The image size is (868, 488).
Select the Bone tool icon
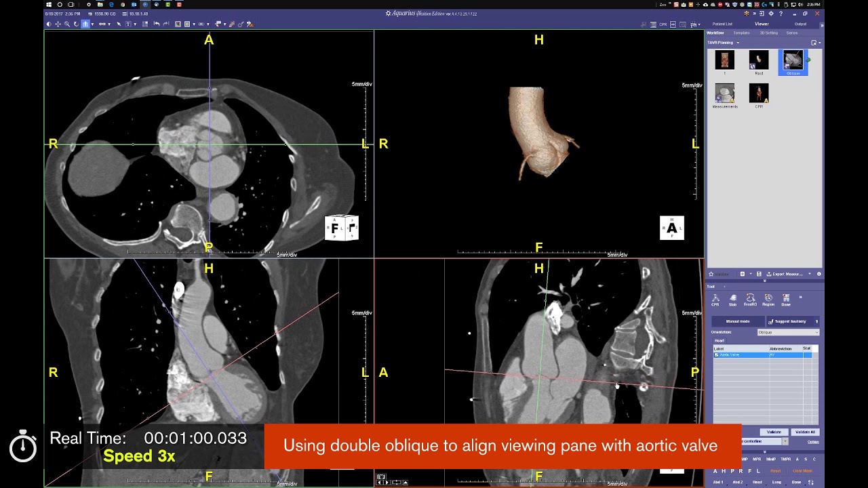tap(786, 300)
